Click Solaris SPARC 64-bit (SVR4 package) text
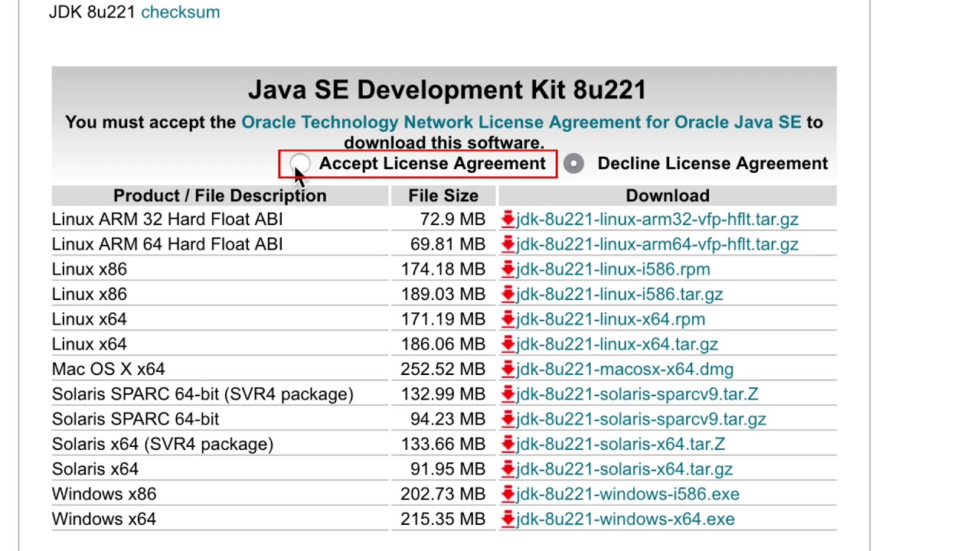 [203, 395]
